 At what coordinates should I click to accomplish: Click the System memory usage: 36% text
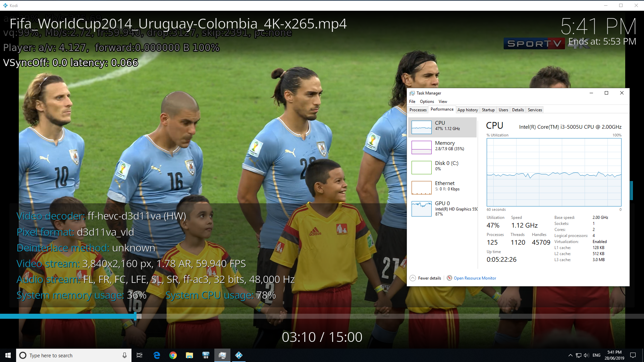tap(82, 295)
